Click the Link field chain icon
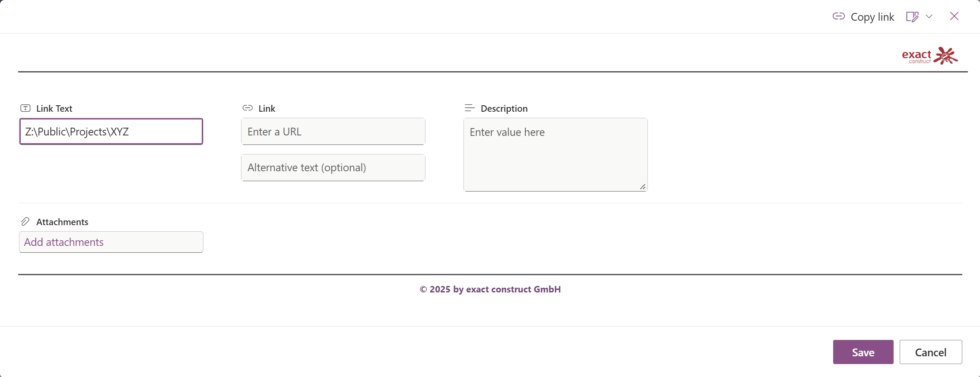 [x=247, y=108]
